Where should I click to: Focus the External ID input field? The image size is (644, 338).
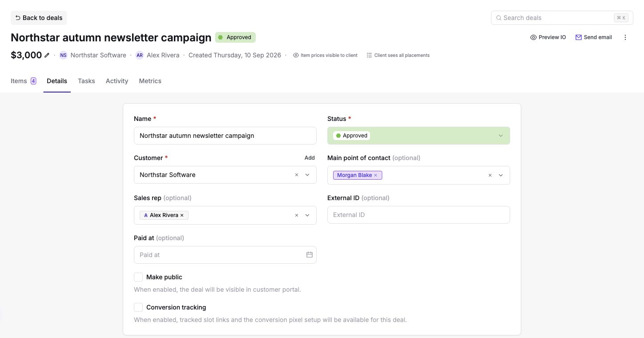coord(419,215)
